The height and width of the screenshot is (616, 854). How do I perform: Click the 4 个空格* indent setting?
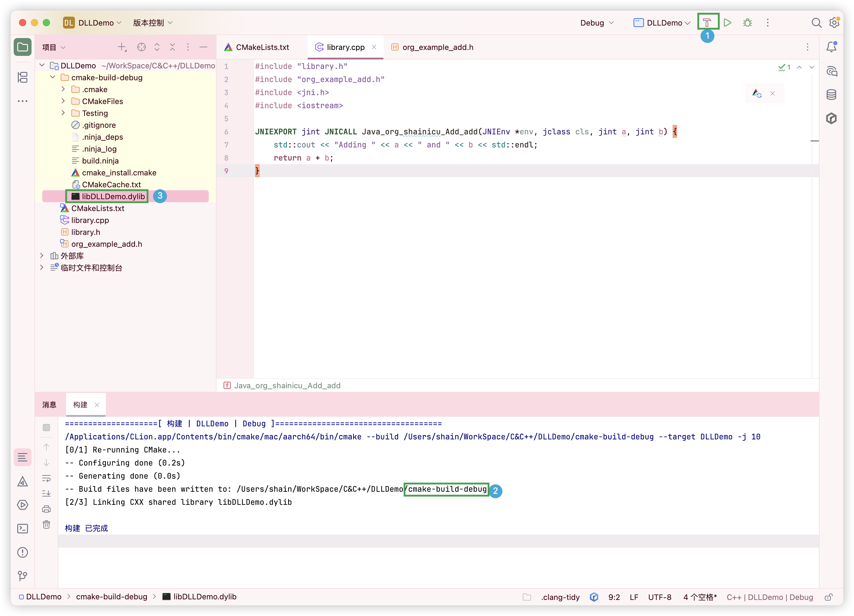coord(700,597)
